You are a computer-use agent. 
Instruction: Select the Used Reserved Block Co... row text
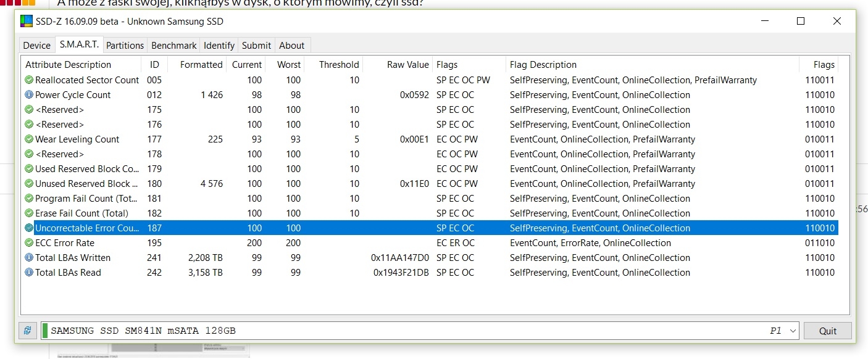pos(87,169)
